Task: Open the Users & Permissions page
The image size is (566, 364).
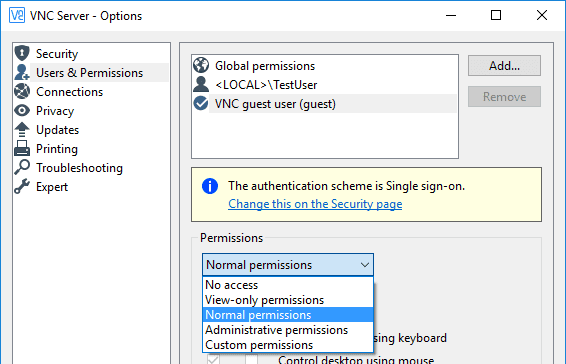Action: coord(91,73)
